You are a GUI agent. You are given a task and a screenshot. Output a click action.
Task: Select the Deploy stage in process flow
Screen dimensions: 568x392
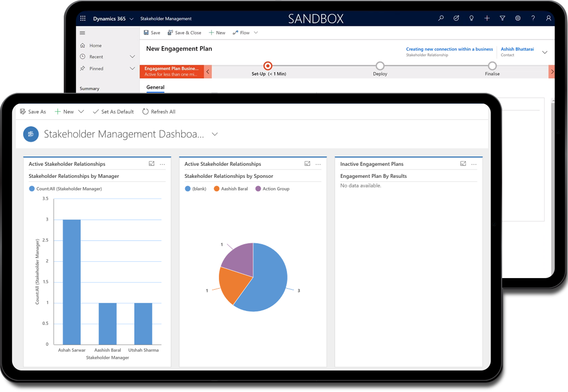coord(380,66)
